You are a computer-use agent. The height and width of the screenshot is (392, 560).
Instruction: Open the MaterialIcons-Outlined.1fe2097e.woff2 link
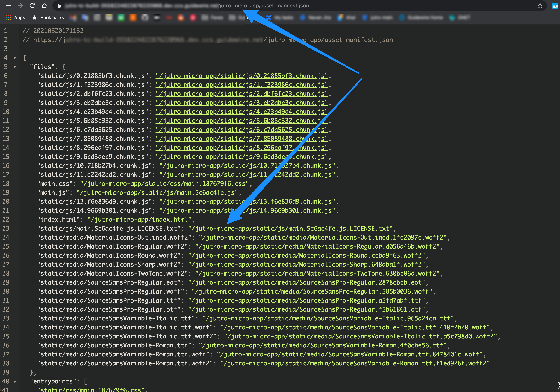click(x=323, y=237)
